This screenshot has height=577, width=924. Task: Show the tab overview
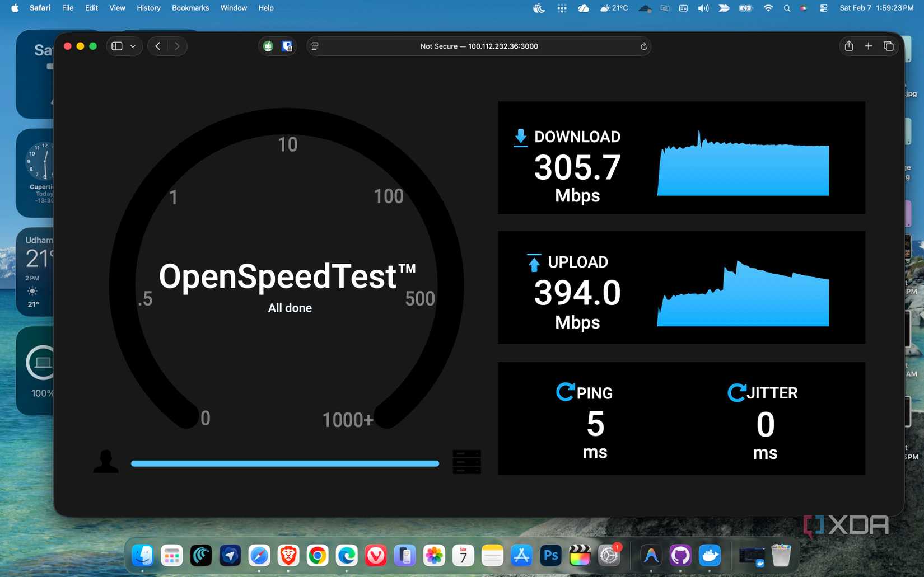click(x=889, y=46)
